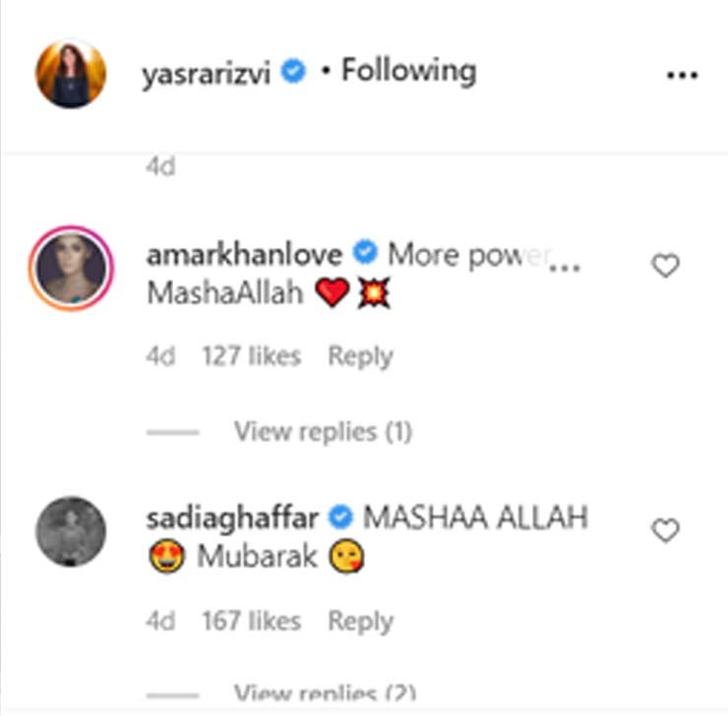Screen dimensions: 728x716
Task: Open yasrarizvi profile picture
Action: (71, 74)
